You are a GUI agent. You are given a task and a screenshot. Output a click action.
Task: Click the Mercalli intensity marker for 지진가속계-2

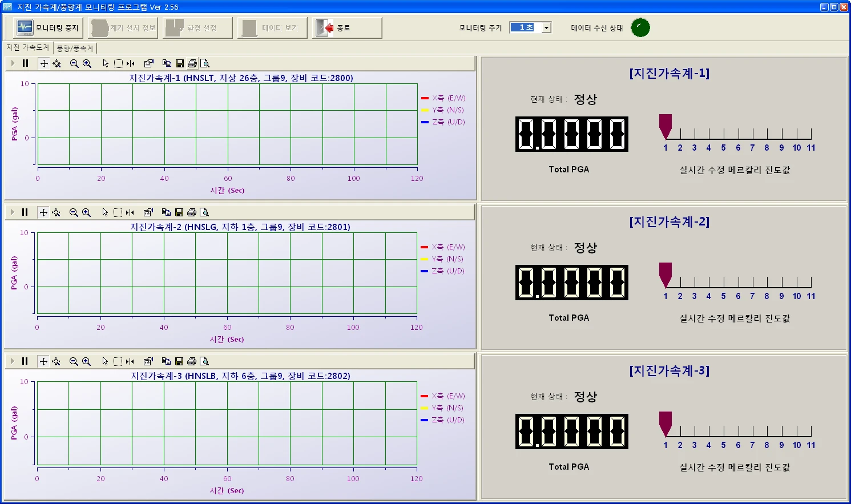click(666, 275)
